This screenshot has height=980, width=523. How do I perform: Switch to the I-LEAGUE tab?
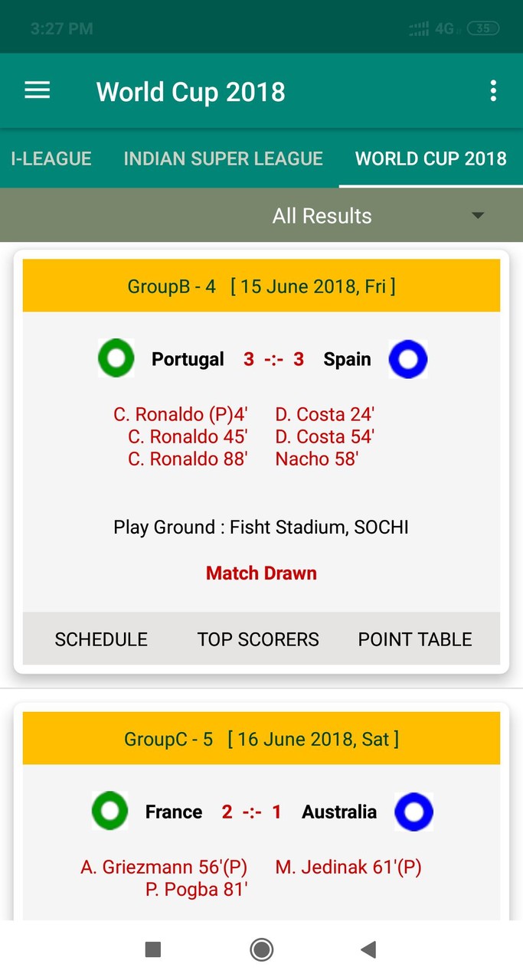tap(51, 158)
